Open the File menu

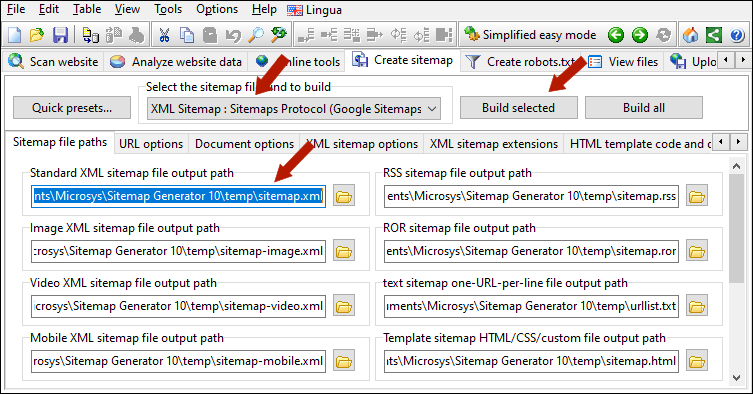16,9
